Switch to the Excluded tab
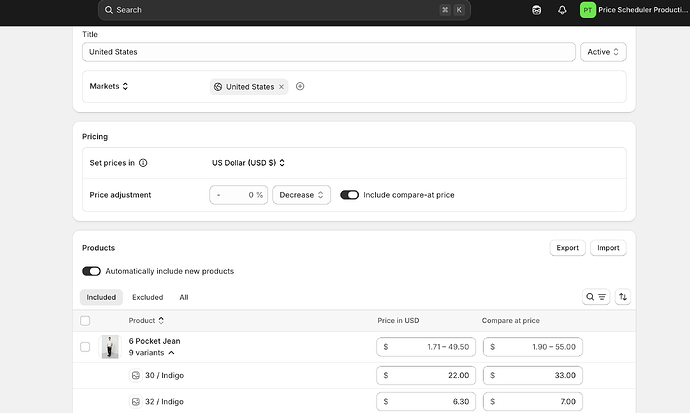 pos(147,297)
